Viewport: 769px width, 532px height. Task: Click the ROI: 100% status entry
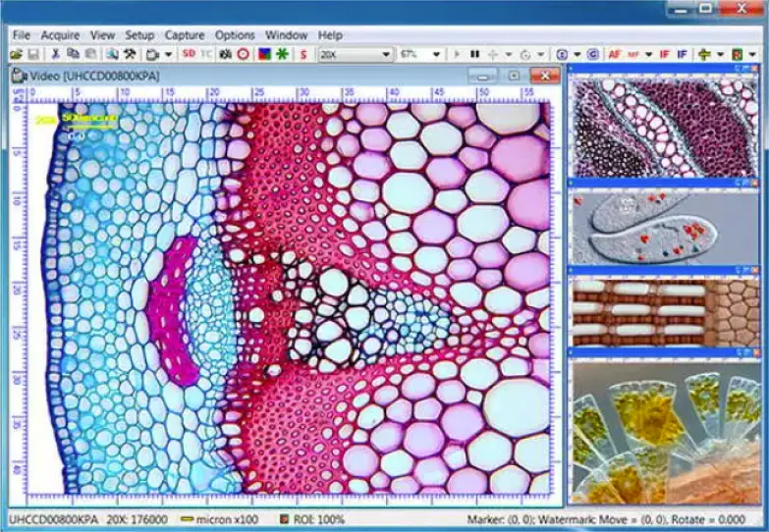(312, 519)
